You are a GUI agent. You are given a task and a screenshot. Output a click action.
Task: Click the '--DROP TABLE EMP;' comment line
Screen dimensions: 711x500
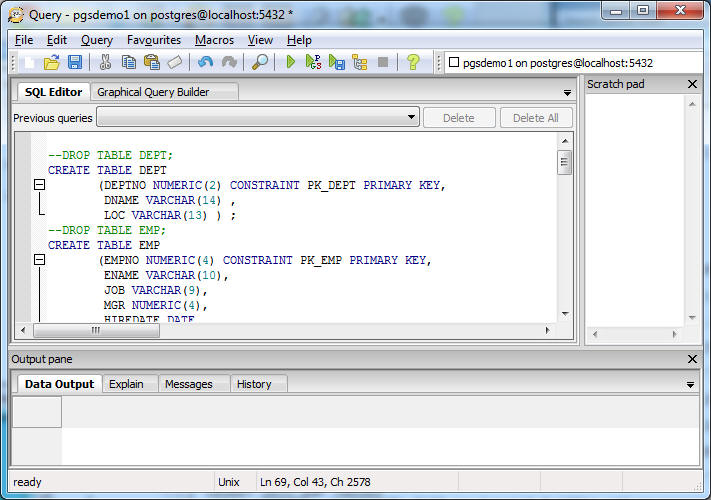pyautogui.click(x=107, y=230)
